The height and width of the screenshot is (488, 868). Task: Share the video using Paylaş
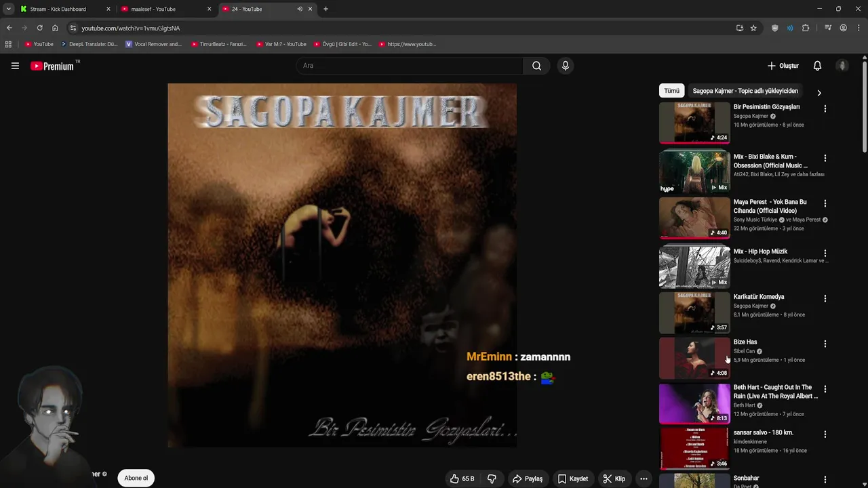[527, 479]
